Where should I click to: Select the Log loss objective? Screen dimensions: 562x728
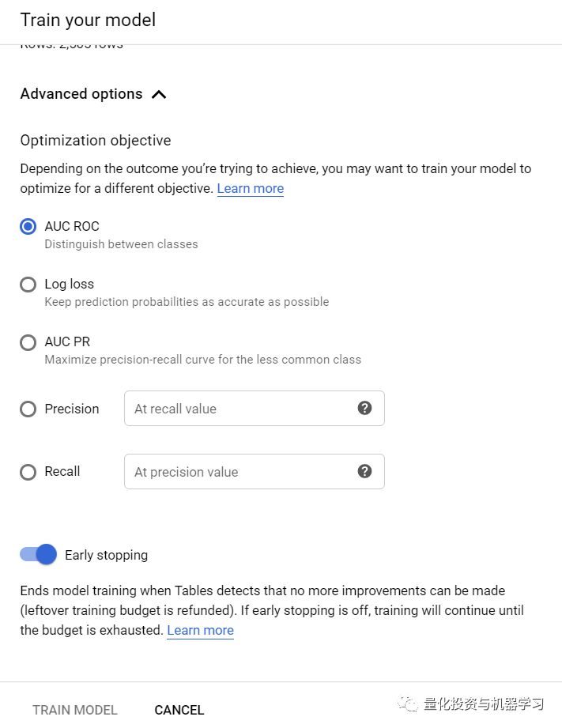[x=28, y=284]
